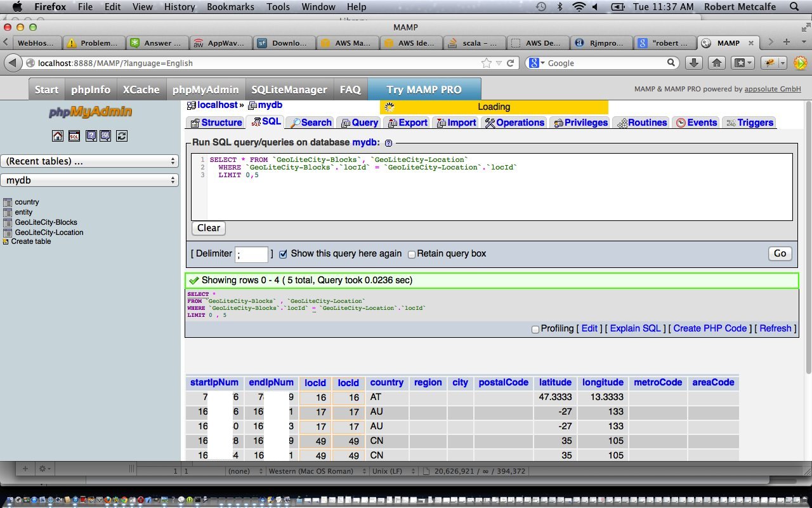Open the Bookmarks menu
The height and width of the screenshot is (508, 812).
[230, 7]
